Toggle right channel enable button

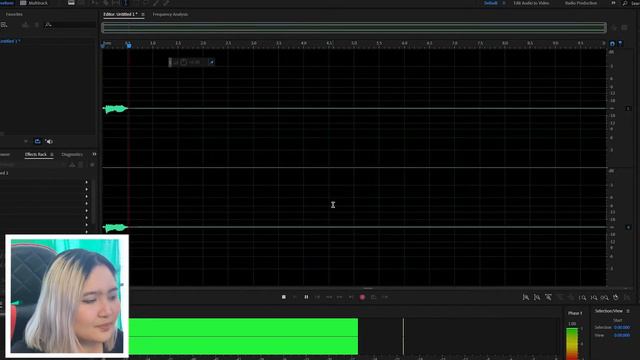(629, 227)
